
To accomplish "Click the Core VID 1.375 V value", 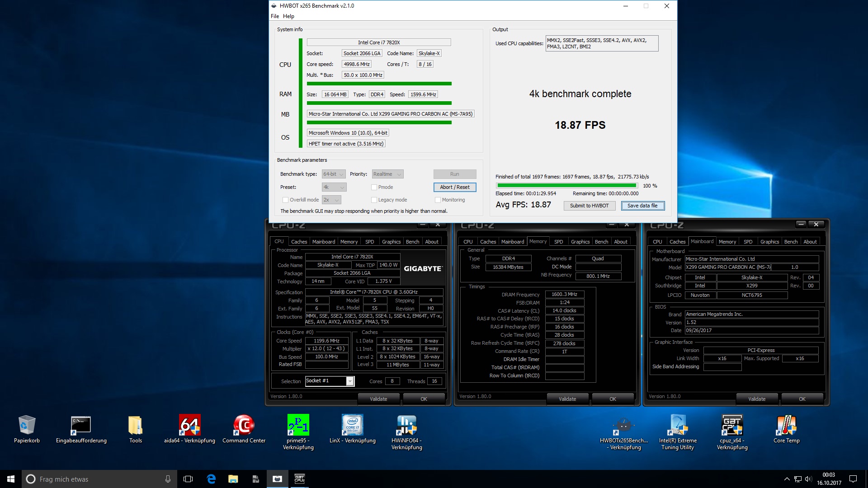I will [383, 282].
